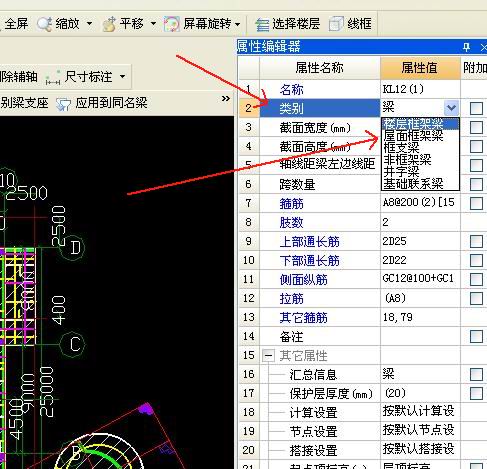Click the 搭接设置 value 按默认搭接设
The height and width of the screenshot is (469, 487).
click(x=420, y=450)
